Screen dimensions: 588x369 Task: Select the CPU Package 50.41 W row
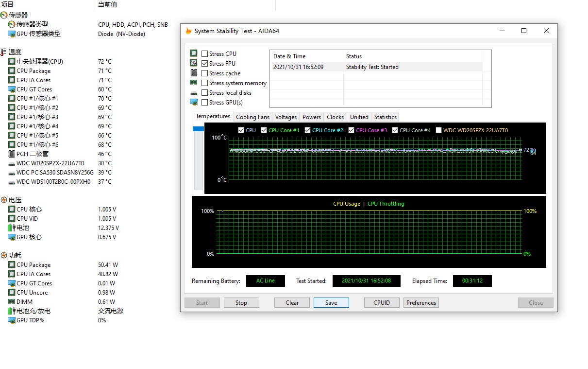click(x=63, y=265)
